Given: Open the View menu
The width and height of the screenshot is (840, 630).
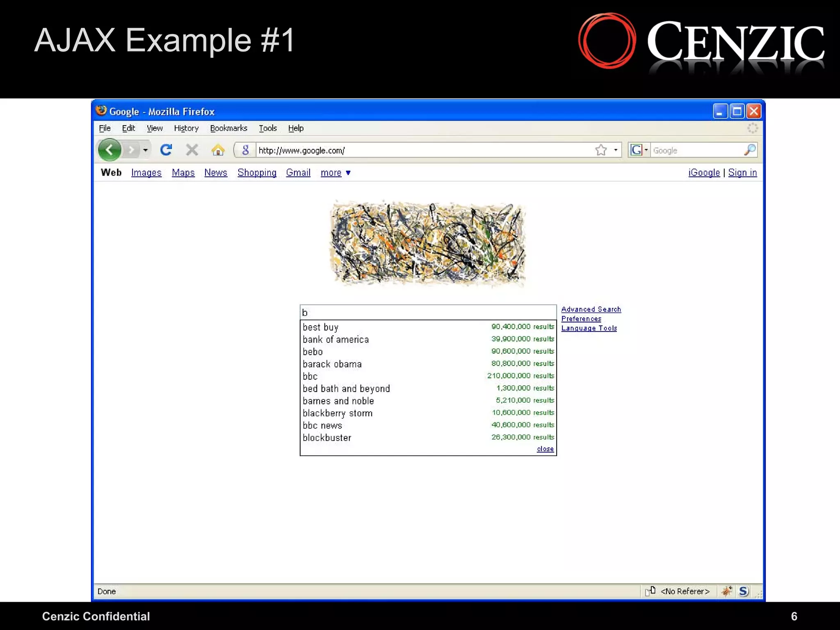Looking at the screenshot, I should coord(155,128).
